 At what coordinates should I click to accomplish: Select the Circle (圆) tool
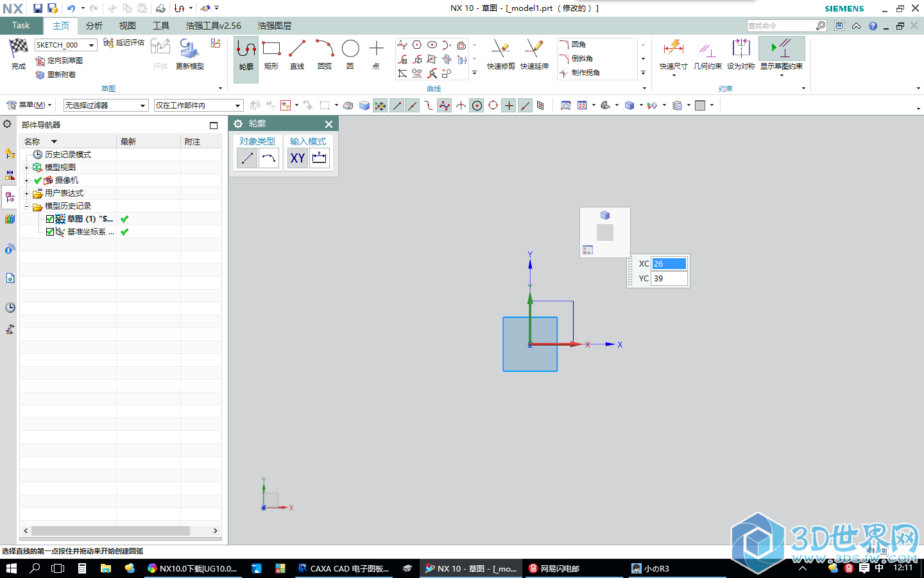[350, 55]
